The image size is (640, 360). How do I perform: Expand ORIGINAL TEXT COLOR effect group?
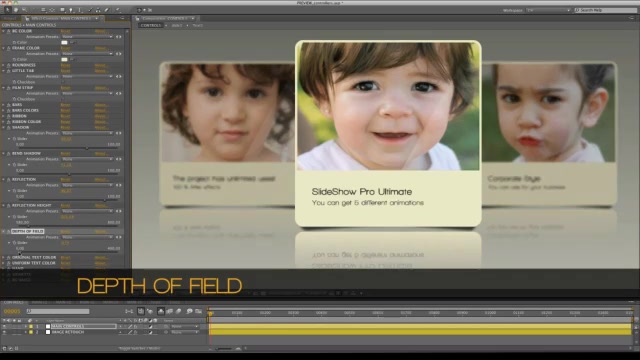click(x=4, y=258)
